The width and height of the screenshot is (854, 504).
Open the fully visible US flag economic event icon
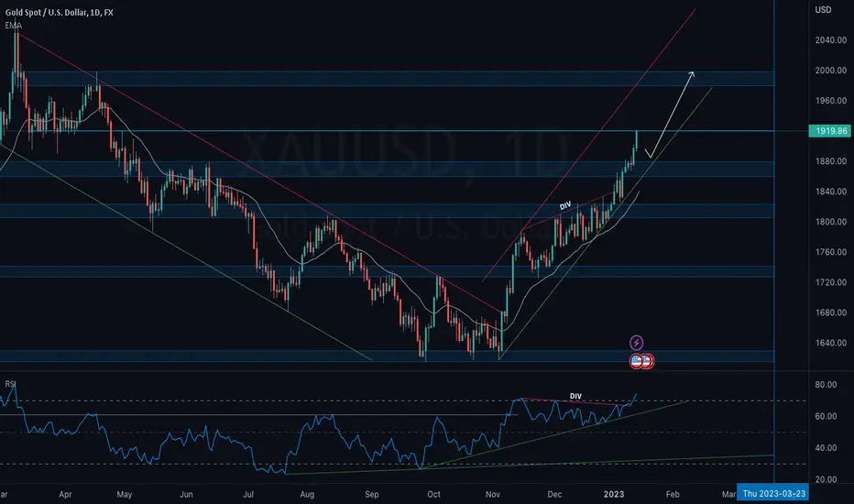click(636, 361)
